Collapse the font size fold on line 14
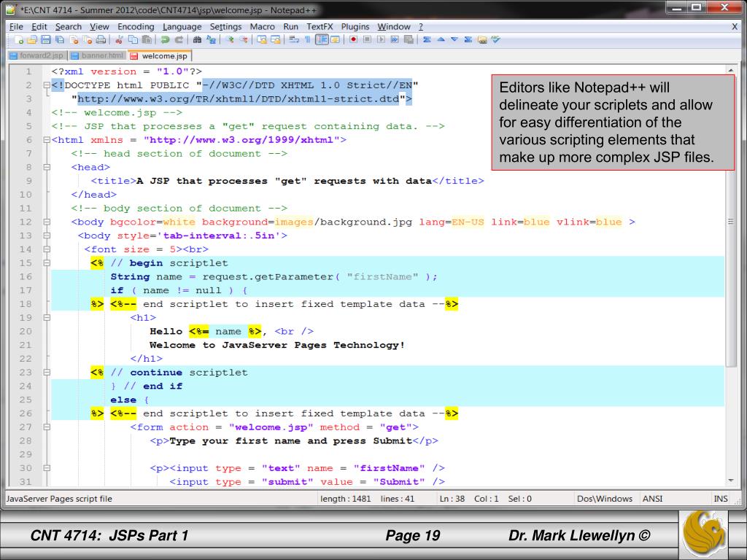The height and width of the screenshot is (560, 747). (x=47, y=249)
